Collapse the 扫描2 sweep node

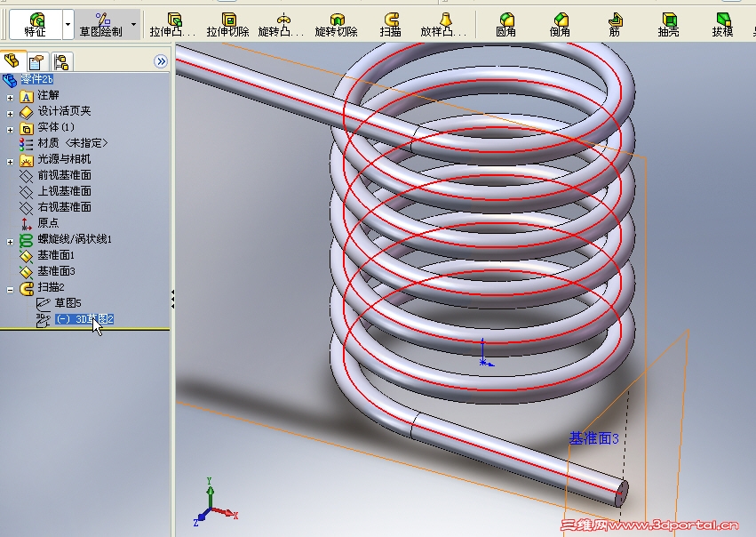point(10,290)
